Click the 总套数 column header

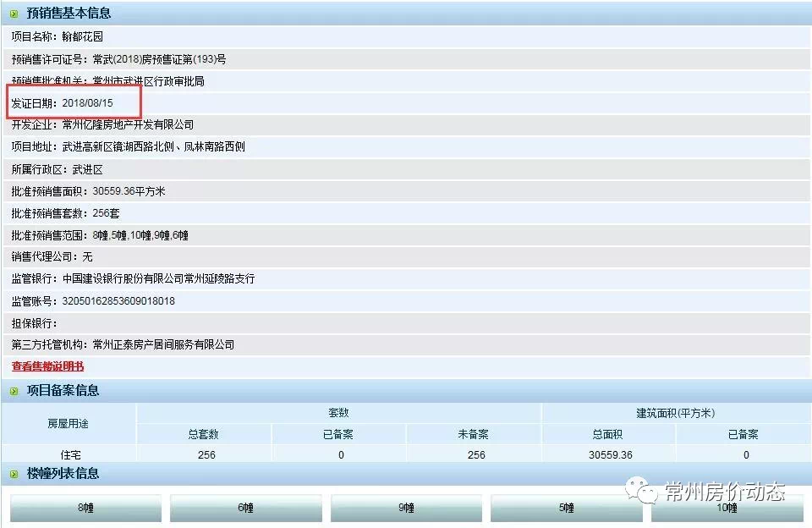[204, 434]
